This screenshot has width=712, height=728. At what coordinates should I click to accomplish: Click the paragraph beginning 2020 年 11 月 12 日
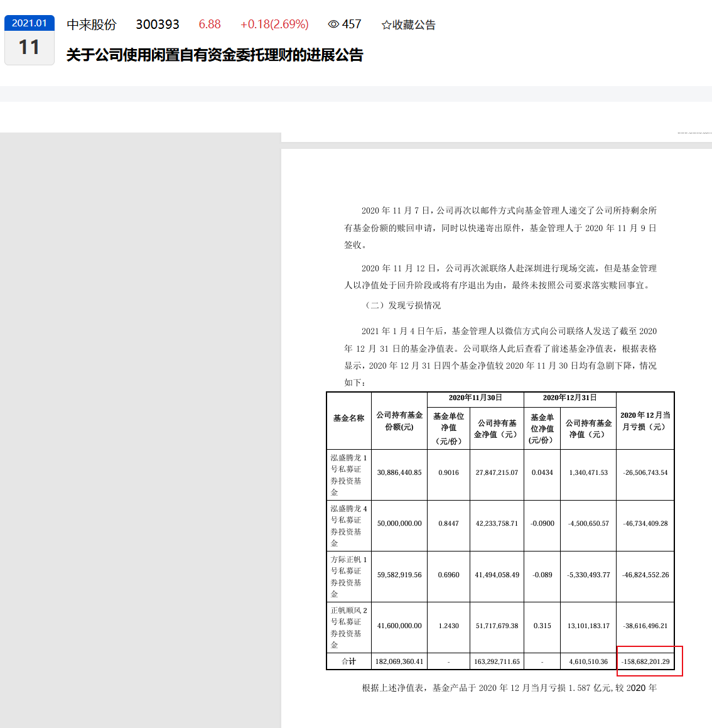point(500,277)
